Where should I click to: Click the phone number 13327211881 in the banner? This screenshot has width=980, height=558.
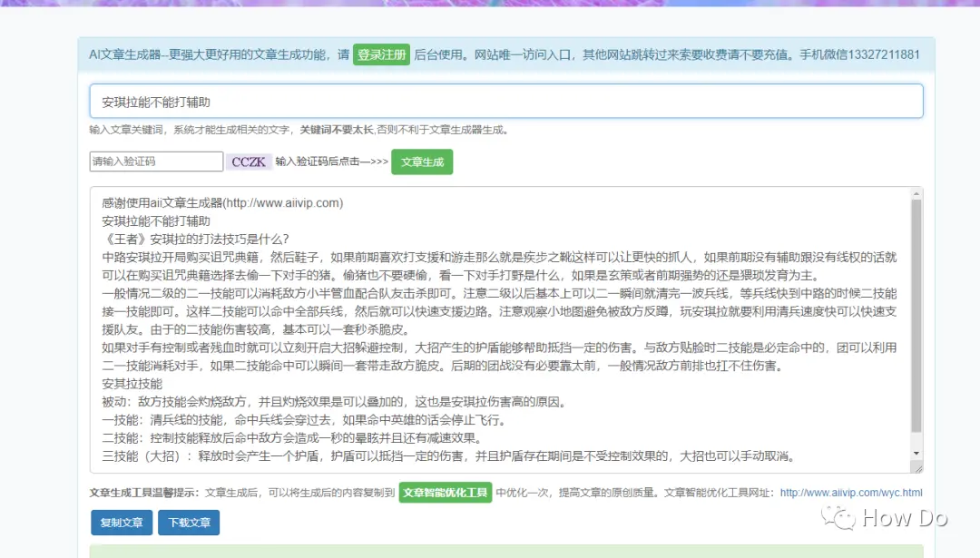coord(883,55)
